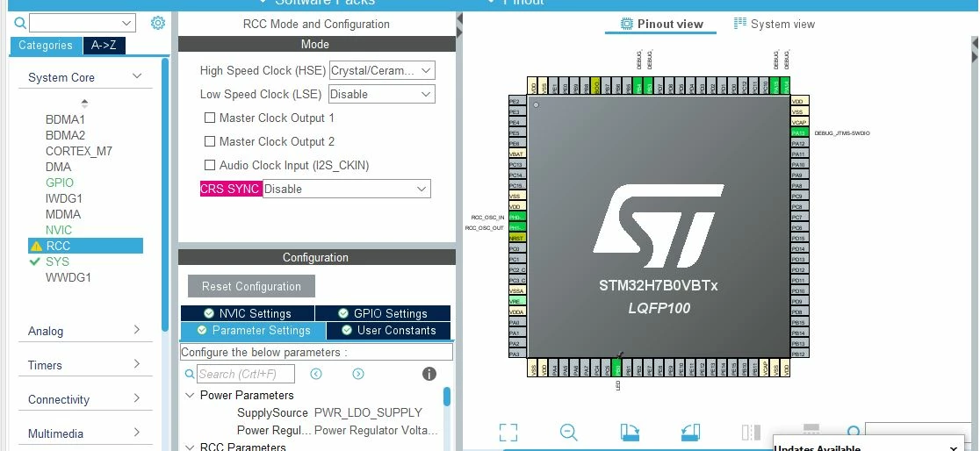The height and width of the screenshot is (451, 980).
Task: Collapse the RCC Parameters group
Action: tap(190, 447)
